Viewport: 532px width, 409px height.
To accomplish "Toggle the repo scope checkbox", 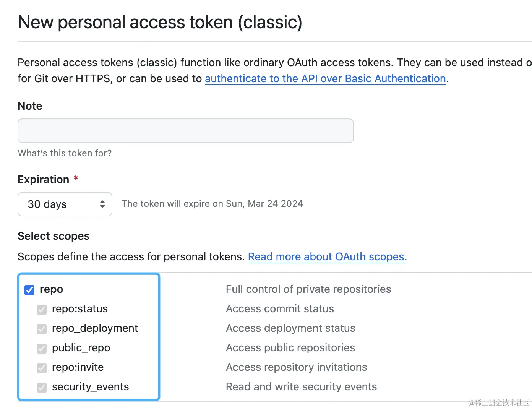I will [29, 290].
